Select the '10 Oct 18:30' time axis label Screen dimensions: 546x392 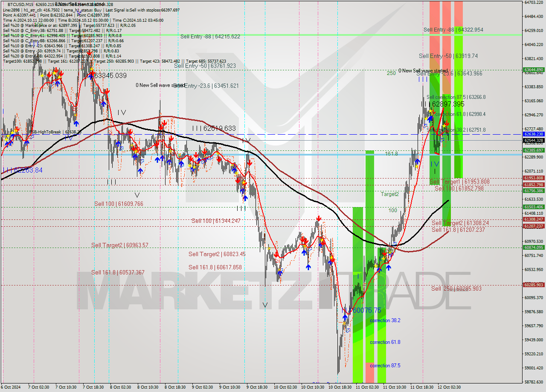pos(340,387)
